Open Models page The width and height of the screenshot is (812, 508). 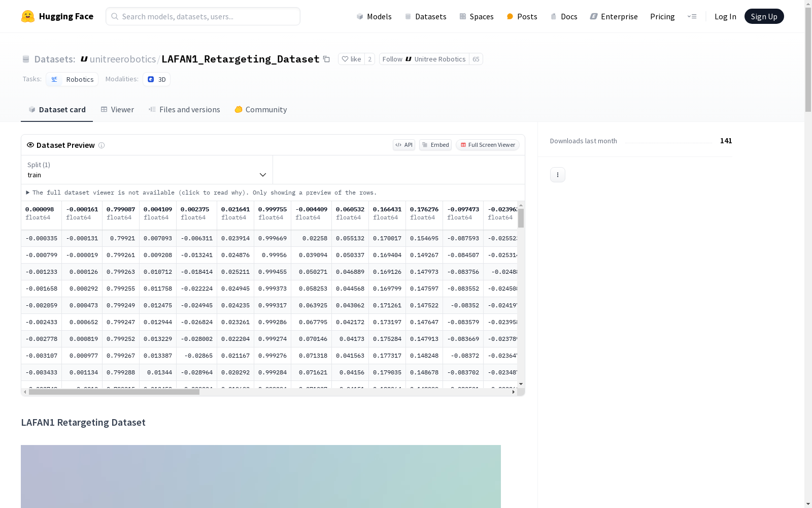click(374, 16)
